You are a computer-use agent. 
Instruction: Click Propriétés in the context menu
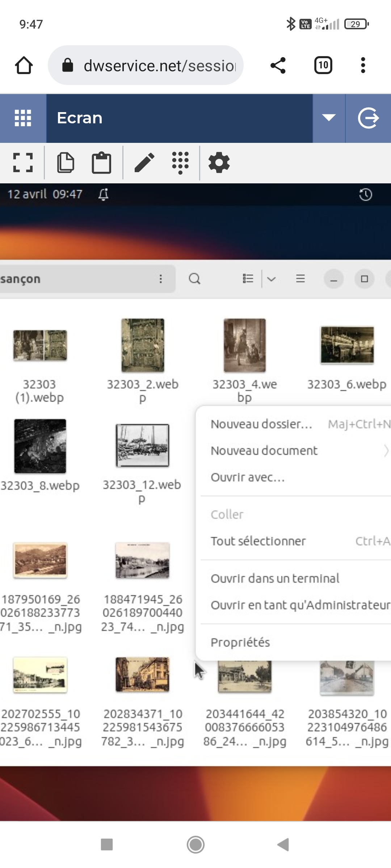240,642
